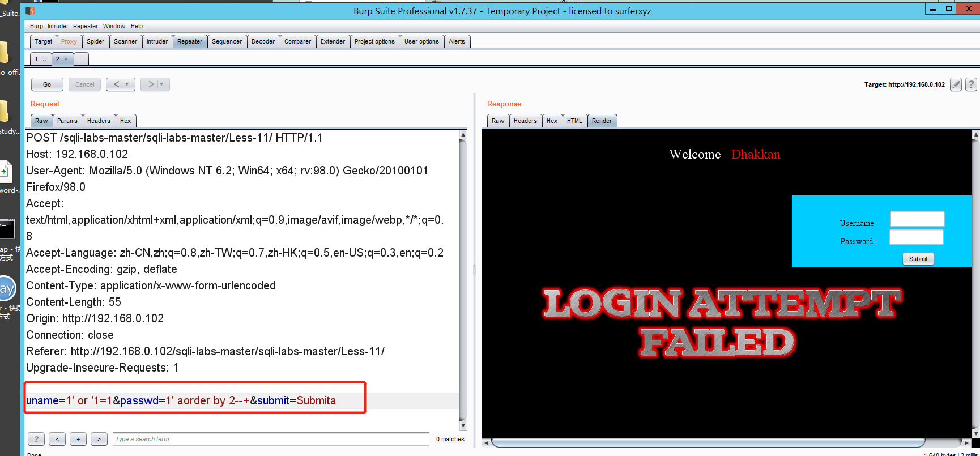The width and height of the screenshot is (980, 456).
Task: Select Repeater request tab 2
Action: coord(58,59)
